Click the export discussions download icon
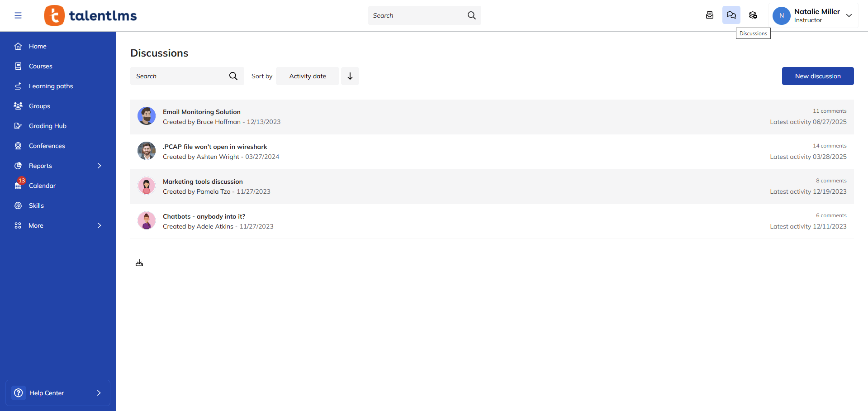The width and height of the screenshot is (868, 411). coord(139,262)
